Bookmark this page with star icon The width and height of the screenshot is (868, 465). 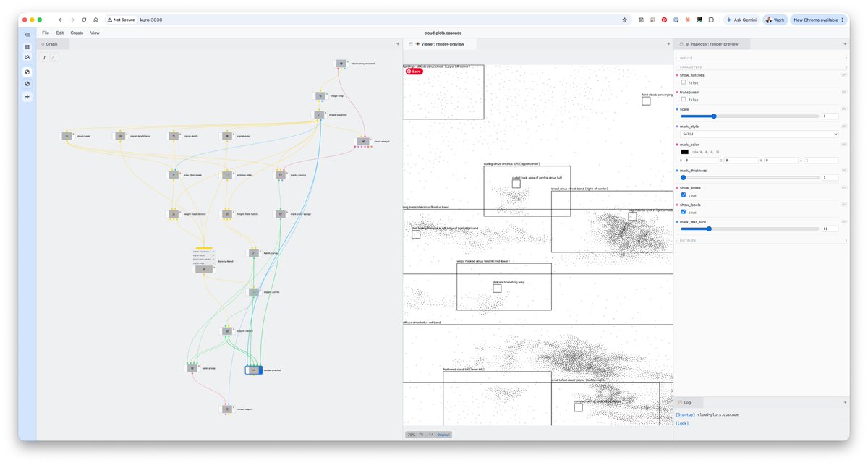pos(624,20)
